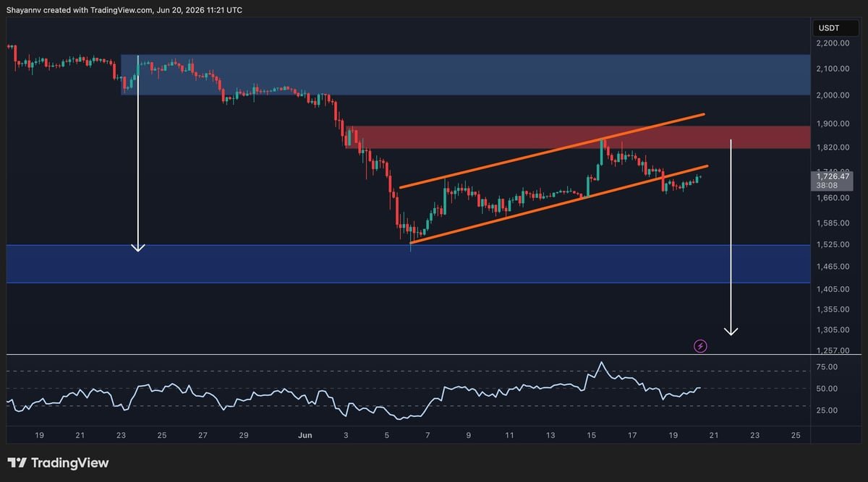Click the countdown timer 38:08 under price
This screenshot has height=482, width=868.
827,185
